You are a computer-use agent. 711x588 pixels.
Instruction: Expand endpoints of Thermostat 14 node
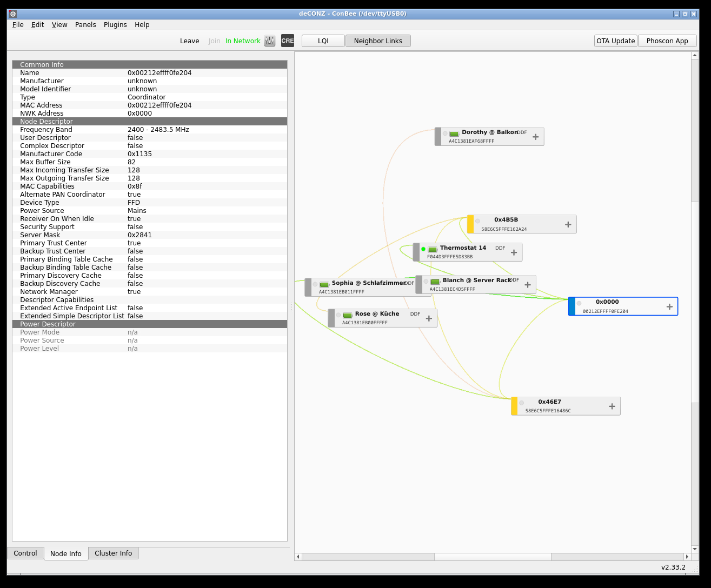514,252
